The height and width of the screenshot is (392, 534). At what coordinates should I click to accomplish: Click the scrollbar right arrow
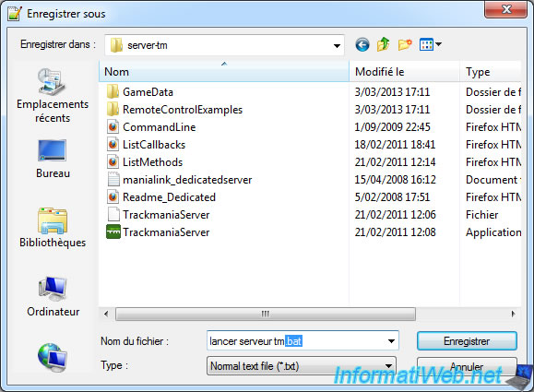(513, 314)
